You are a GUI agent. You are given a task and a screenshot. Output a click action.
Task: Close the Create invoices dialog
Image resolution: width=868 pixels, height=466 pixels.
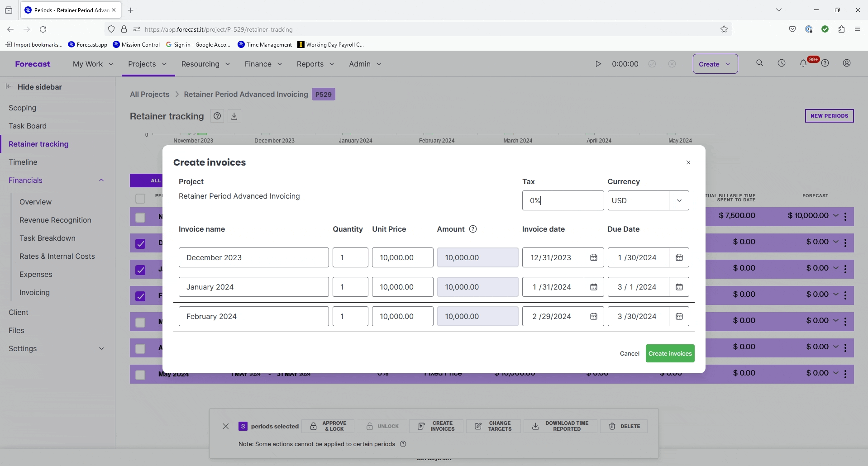pyautogui.click(x=688, y=162)
